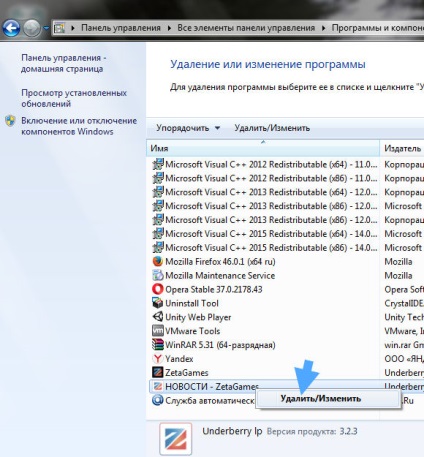The height and width of the screenshot is (457, 424).
Task: Click the Служба автоматического обновления icon
Action: tap(158, 400)
